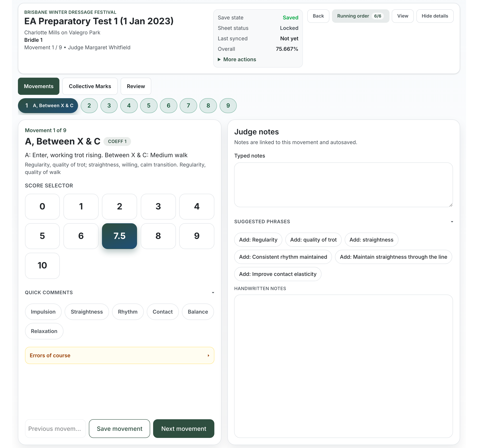The height and width of the screenshot is (448, 478).
Task: Toggle the Impulsion quick comment
Action: tap(43, 312)
